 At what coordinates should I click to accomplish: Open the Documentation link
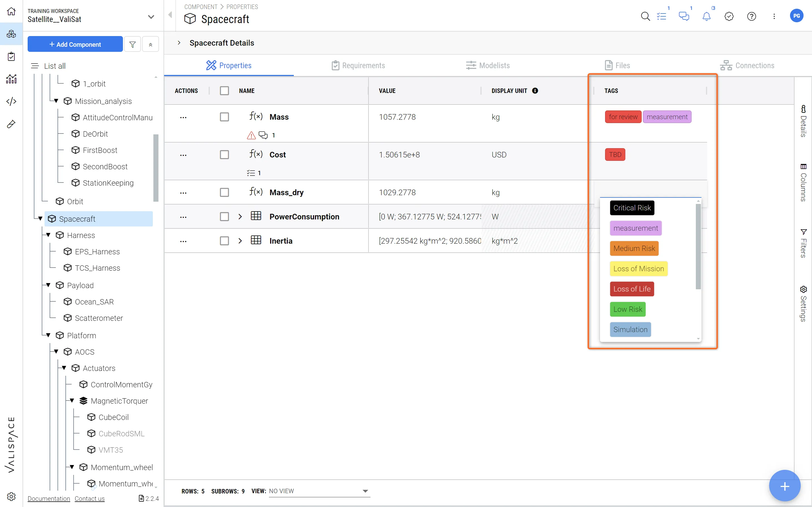pyautogui.click(x=49, y=499)
